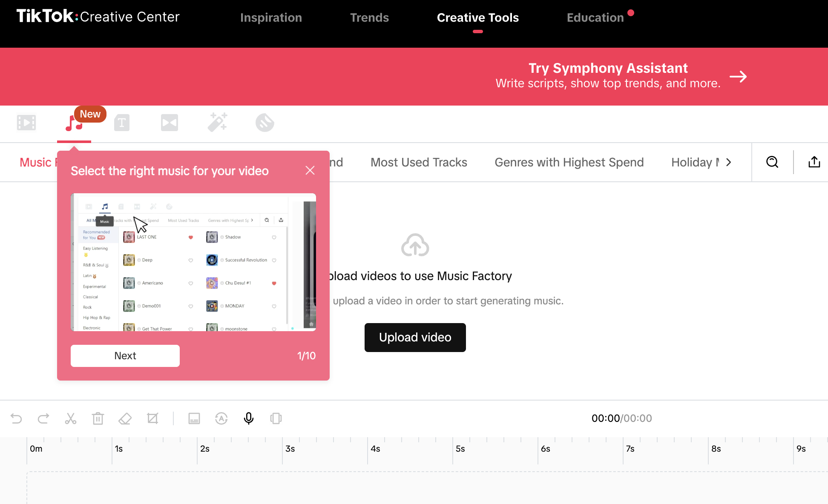This screenshot has width=828, height=504.
Task: Click the undo arrow icon
Action: click(16, 418)
